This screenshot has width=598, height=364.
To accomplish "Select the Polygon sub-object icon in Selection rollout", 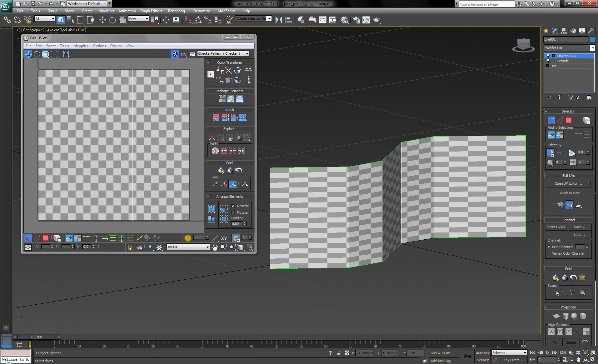I will click(x=569, y=120).
